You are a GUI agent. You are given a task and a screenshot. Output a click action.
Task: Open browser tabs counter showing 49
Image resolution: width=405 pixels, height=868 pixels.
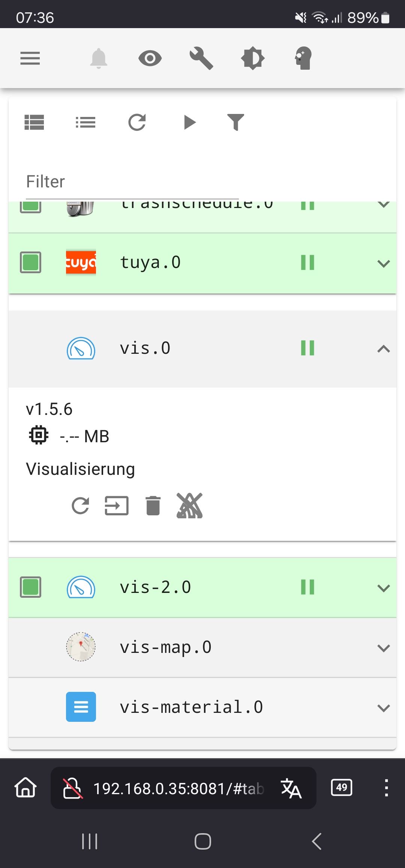[342, 787]
